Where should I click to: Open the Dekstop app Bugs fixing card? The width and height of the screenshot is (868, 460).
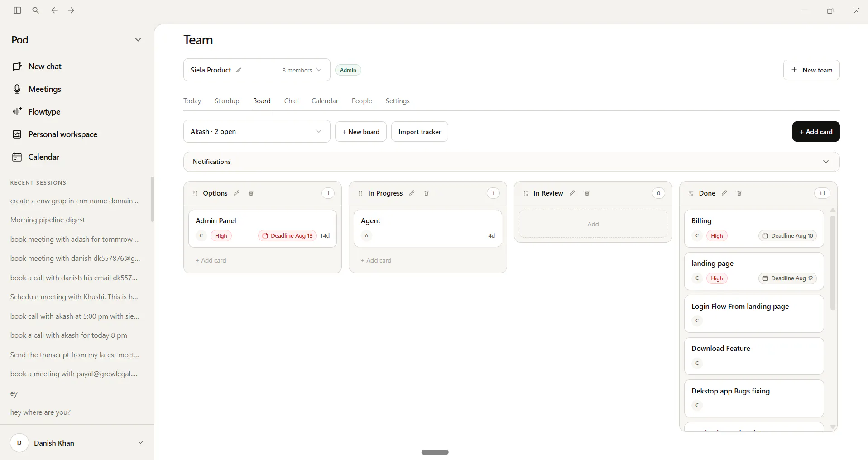tap(754, 398)
